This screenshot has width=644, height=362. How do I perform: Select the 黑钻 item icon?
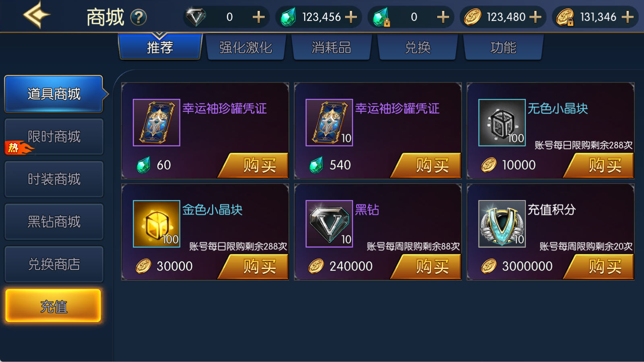tap(329, 224)
